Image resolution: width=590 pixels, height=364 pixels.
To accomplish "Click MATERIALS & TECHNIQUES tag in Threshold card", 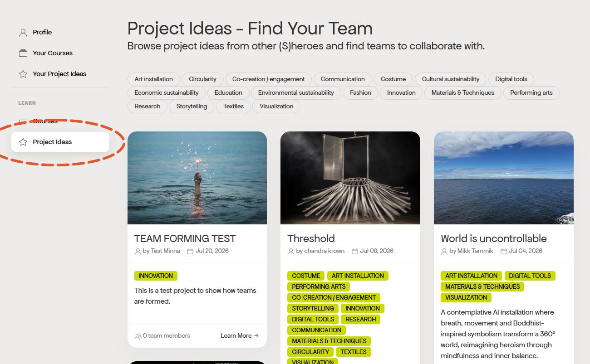I will (329, 341).
